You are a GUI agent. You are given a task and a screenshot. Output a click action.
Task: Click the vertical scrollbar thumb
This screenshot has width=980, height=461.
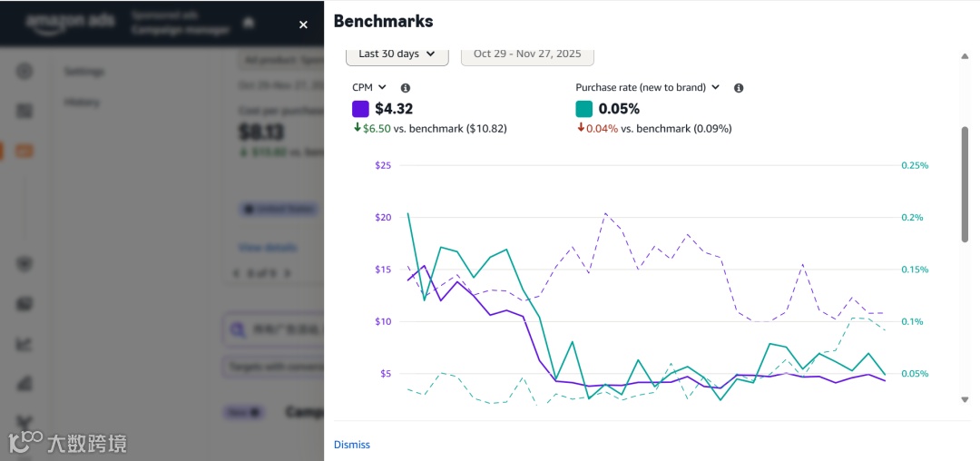click(965, 184)
